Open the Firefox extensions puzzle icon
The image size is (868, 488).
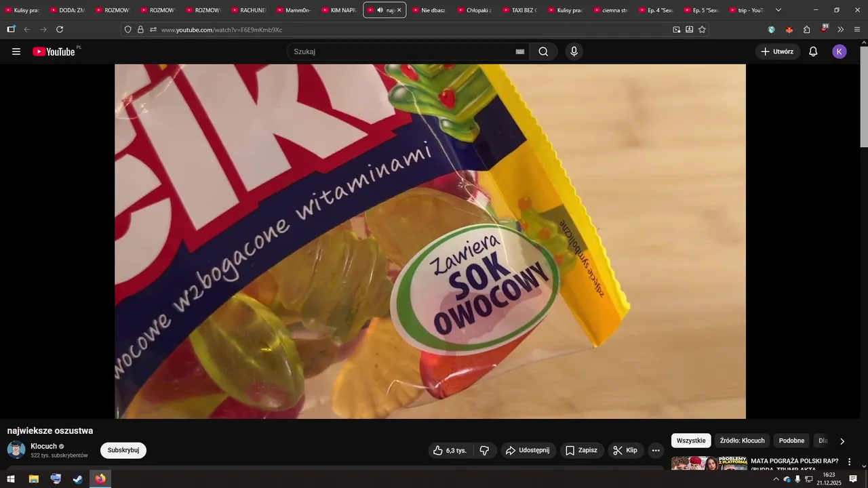[807, 29]
